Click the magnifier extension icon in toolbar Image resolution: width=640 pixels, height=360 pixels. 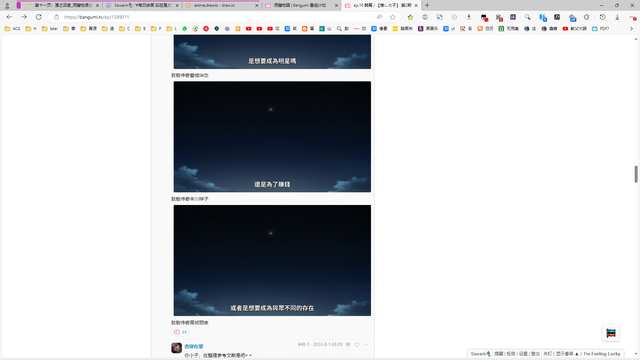click(527, 17)
